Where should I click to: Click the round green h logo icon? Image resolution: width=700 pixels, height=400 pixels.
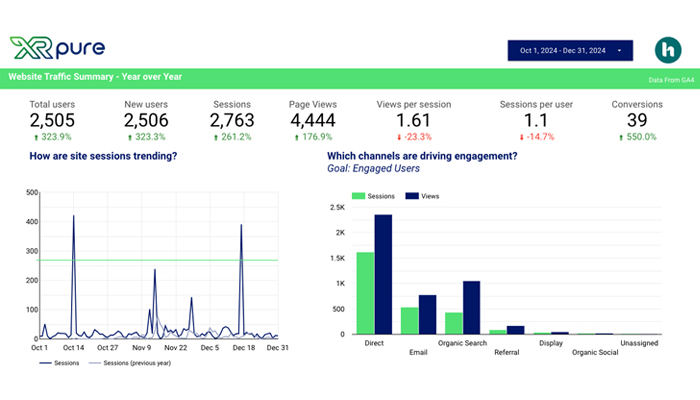tap(667, 49)
